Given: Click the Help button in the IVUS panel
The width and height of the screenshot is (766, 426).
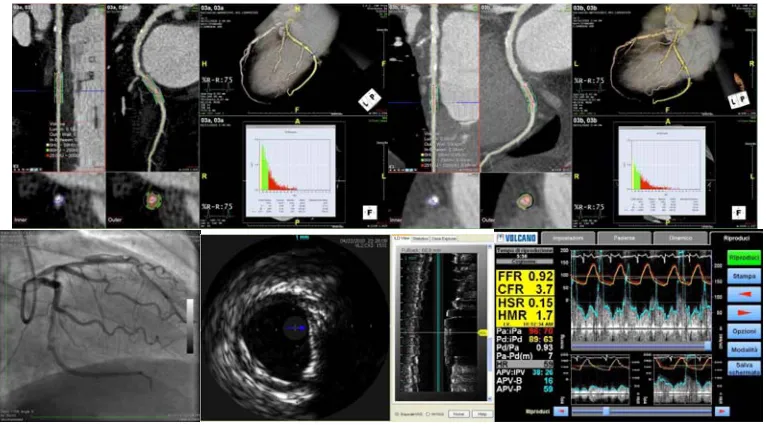Looking at the screenshot, I should (x=482, y=414).
